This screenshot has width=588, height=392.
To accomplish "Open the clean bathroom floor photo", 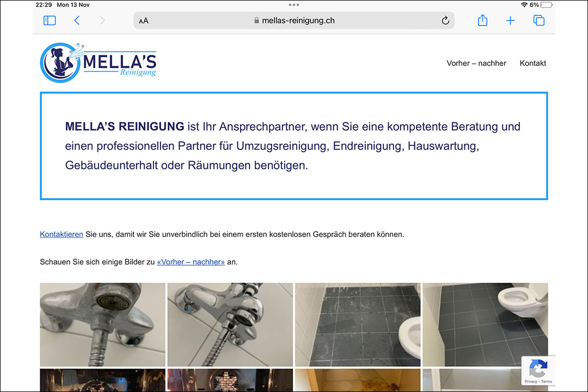I will point(485,324).
